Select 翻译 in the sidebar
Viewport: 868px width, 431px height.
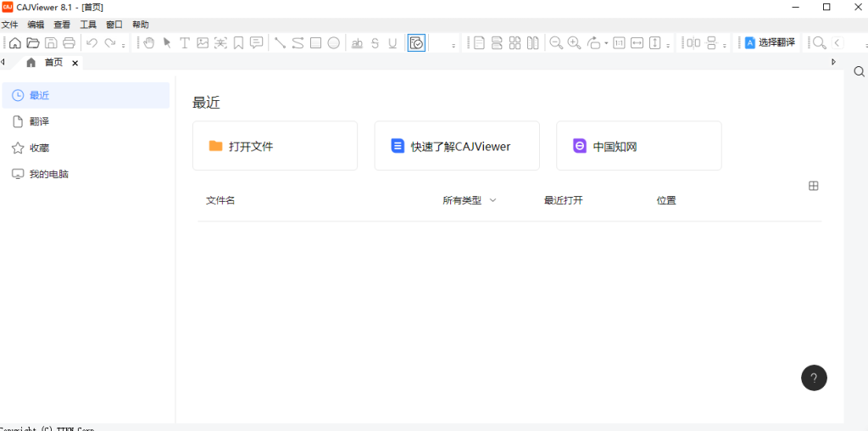[86, 121]
